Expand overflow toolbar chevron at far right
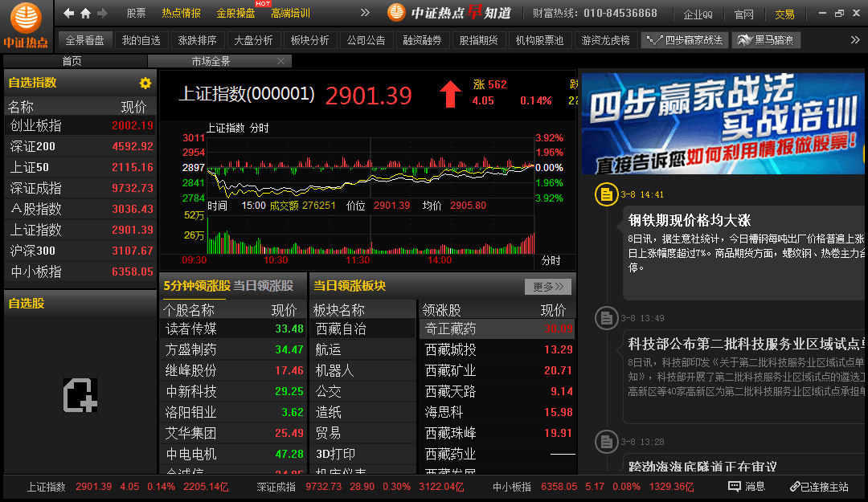This screenshot has height=502, width=868. pos(855,40)
